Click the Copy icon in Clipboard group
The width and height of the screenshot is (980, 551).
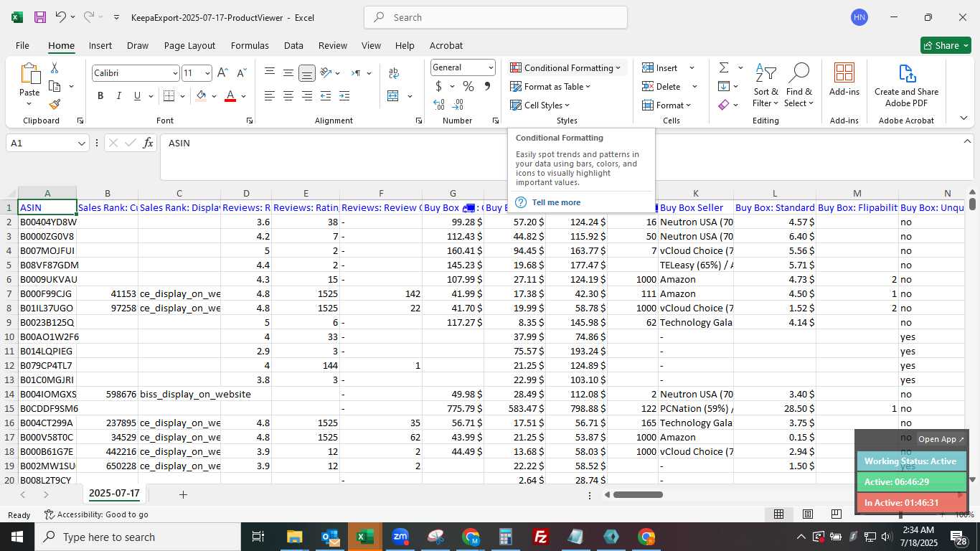point(55,86)
